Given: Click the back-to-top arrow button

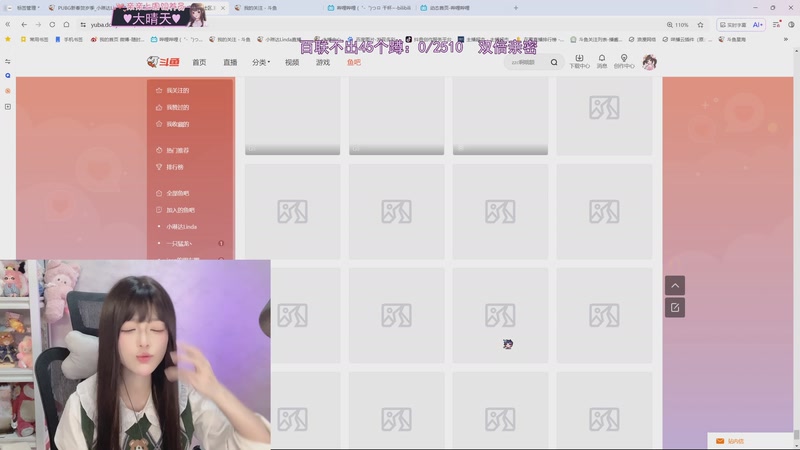Looking at the screenshot, I should point(675,285).
